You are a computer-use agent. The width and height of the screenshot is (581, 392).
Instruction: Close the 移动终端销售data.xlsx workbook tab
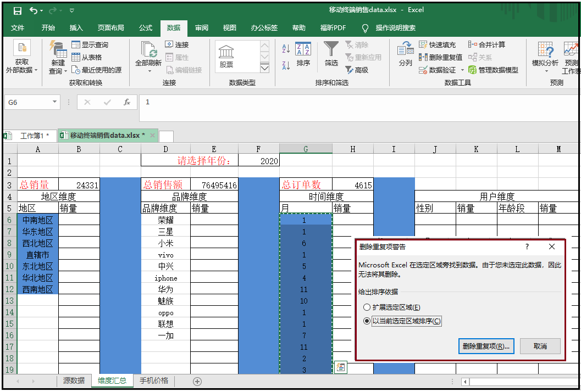[152, 136]
